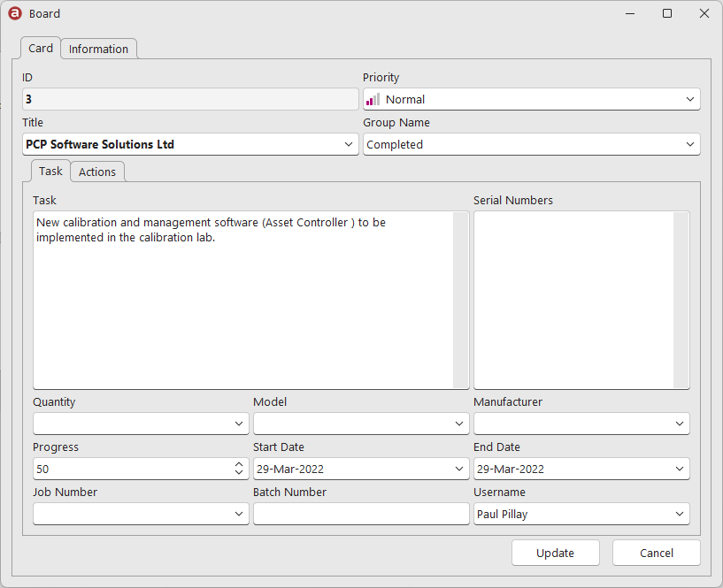Open the End Date picker dropdown
The width and height of the screenshot is (723, 588).
pos(680,469)
